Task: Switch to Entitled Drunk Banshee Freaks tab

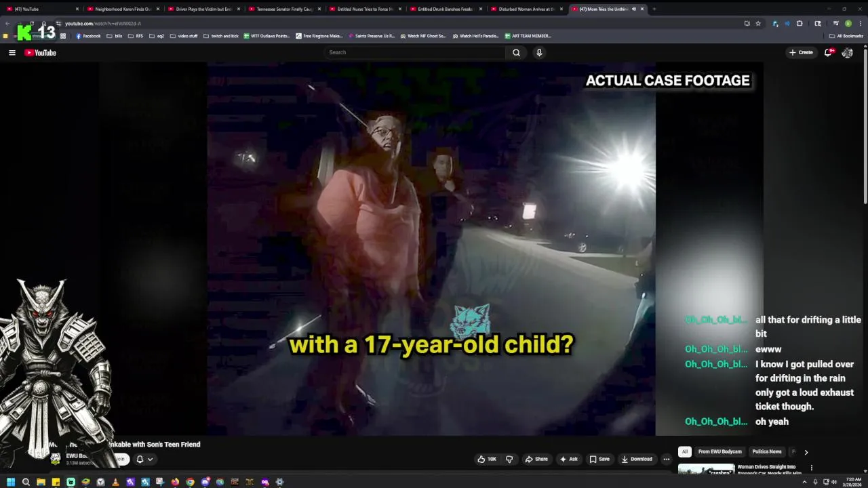Action: tap(445, 9)
